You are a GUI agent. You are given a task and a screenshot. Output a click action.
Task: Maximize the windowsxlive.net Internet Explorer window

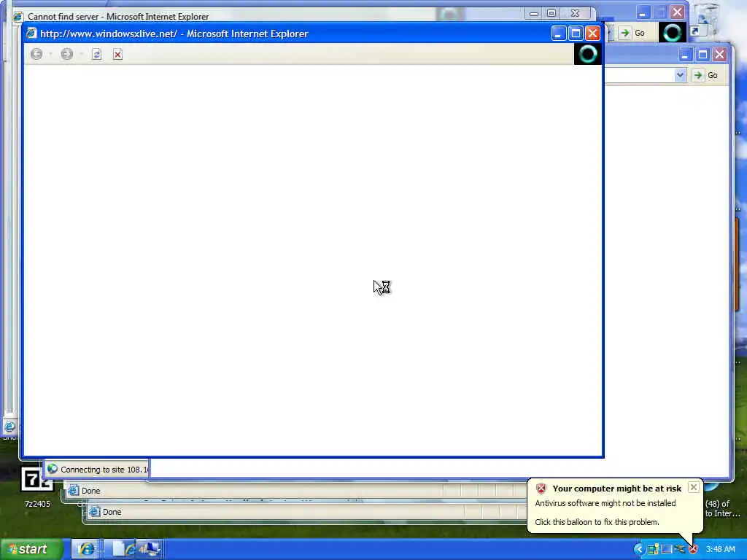(576, 34)
